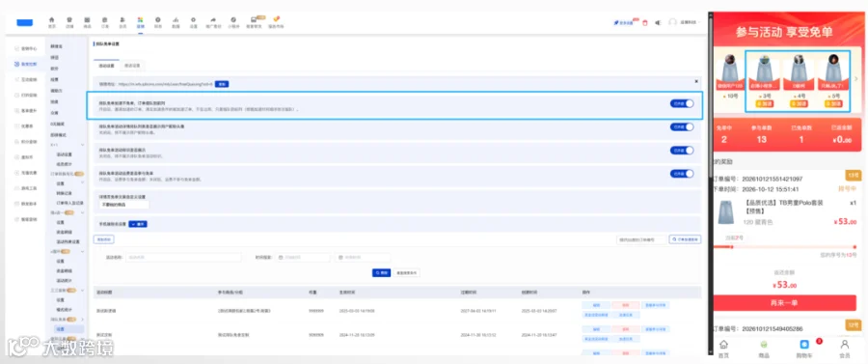This screenshot has width=868, height=364.
Task: Click the blue pin shortcut link in header
Action: tap(623, 23)
